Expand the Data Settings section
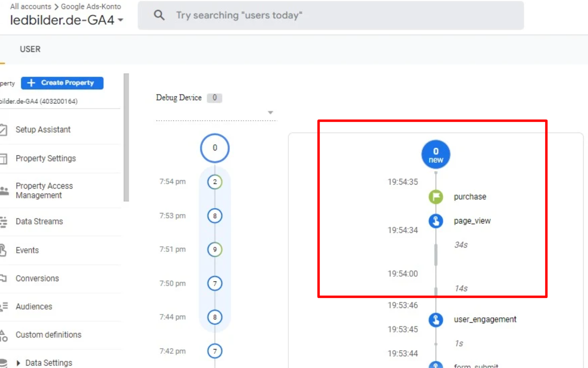 (18, 363)
